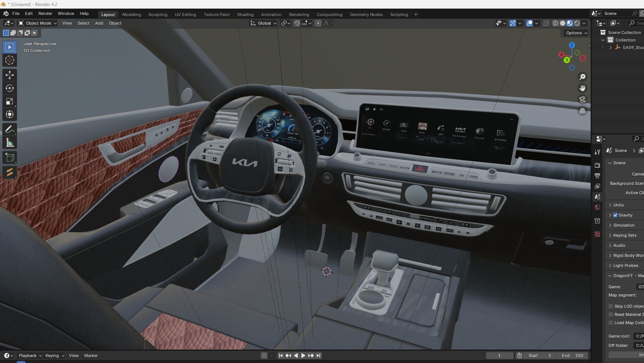Choose the Scale tool
Image resolution: width=644 pixels, height=363 pixels.
tap(10, 101)
